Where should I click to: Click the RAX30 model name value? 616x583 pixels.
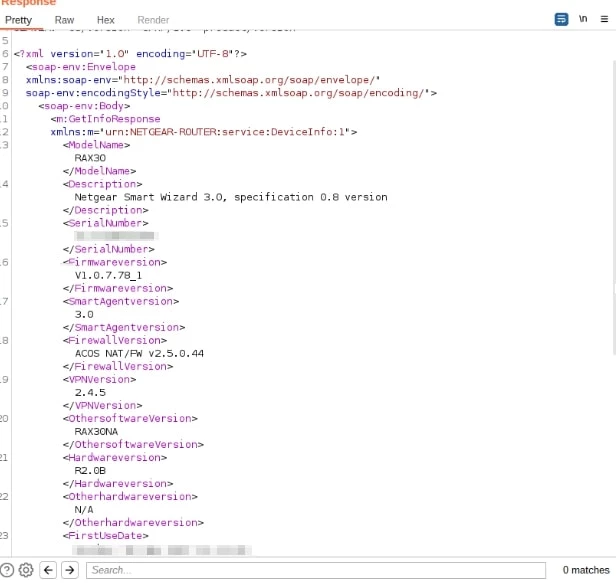[x=90, y=158]
